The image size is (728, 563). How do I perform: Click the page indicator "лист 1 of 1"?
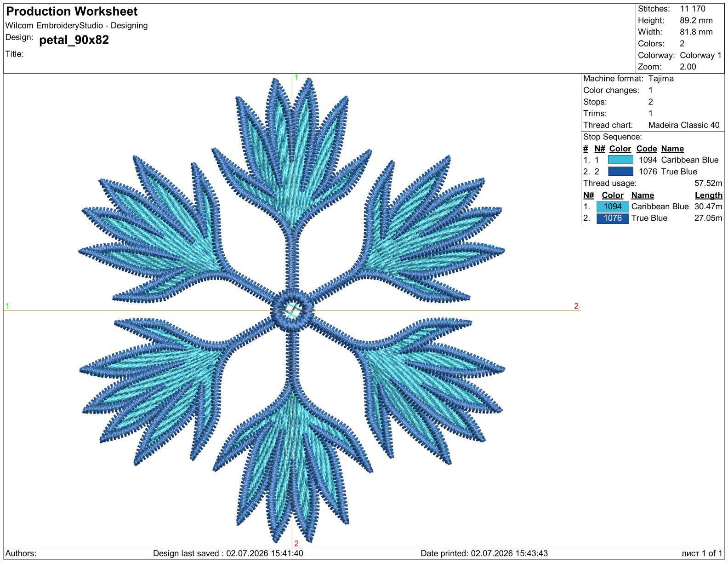(702, 553)
